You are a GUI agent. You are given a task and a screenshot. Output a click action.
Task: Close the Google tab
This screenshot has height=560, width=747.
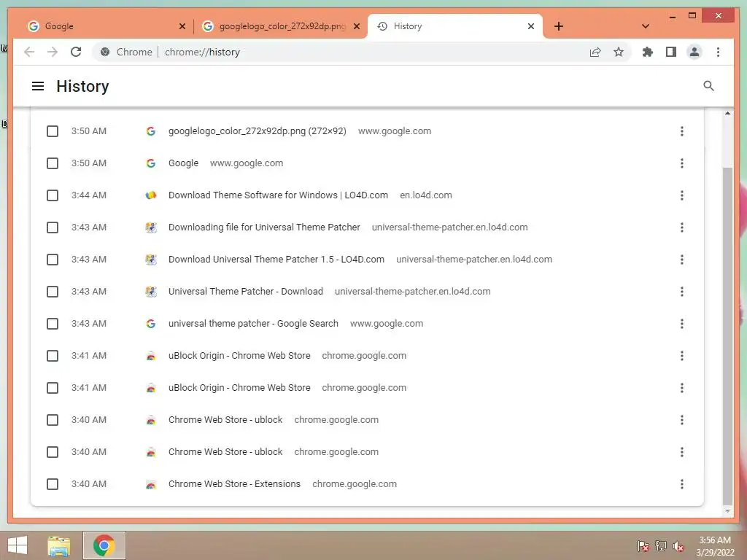(182, 26)
